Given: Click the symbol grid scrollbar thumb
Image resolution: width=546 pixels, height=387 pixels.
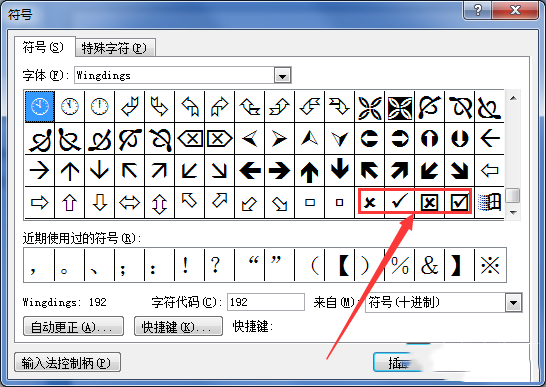Looking at the screenshot, I should pos(513,195).
